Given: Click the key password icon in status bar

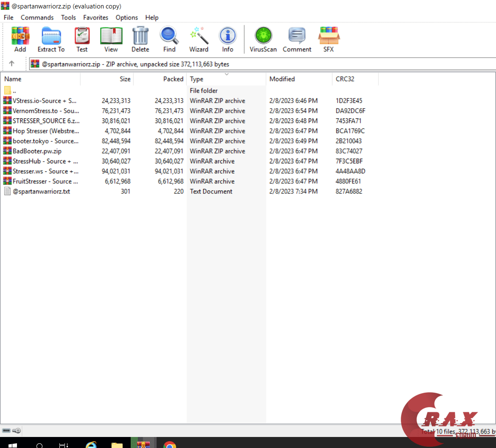Looking at the screenshot, I should (17, 431).
